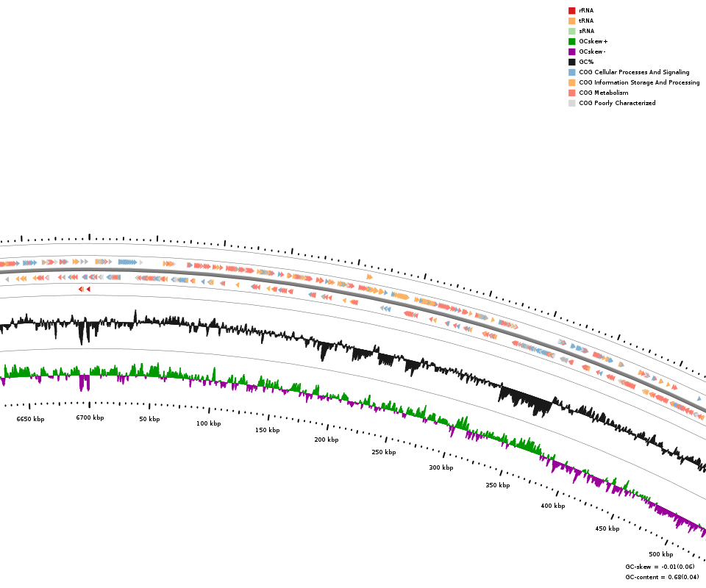The image size is (706, 588).
Task: Click the GC-skew value text
Action: click(x=659, y=567)
